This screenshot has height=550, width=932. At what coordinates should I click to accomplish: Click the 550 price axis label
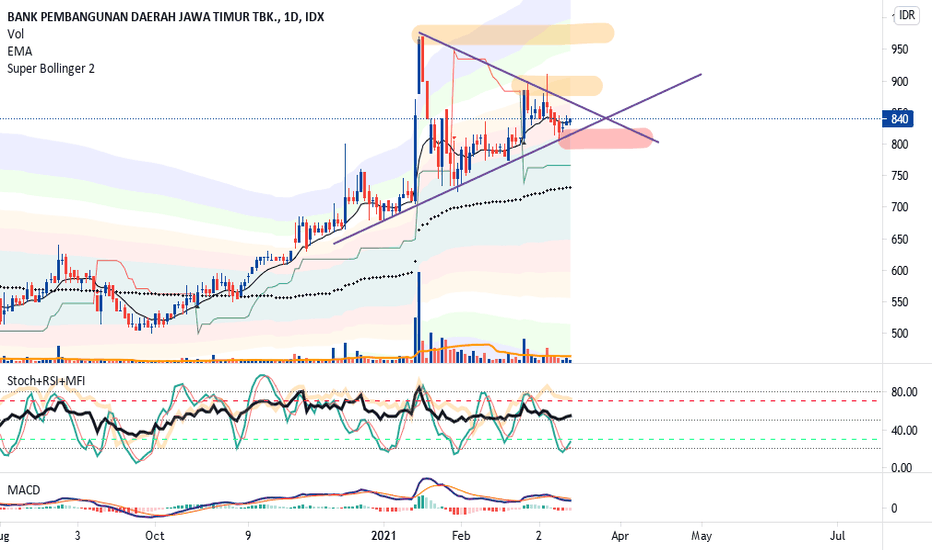coord(900,302)
